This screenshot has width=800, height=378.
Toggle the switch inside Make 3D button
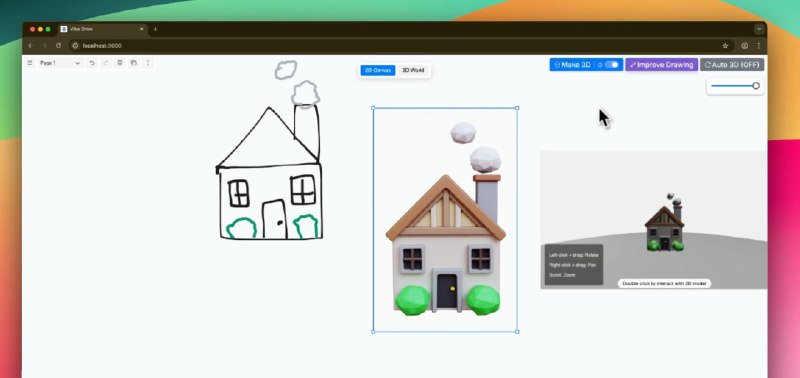612,65
